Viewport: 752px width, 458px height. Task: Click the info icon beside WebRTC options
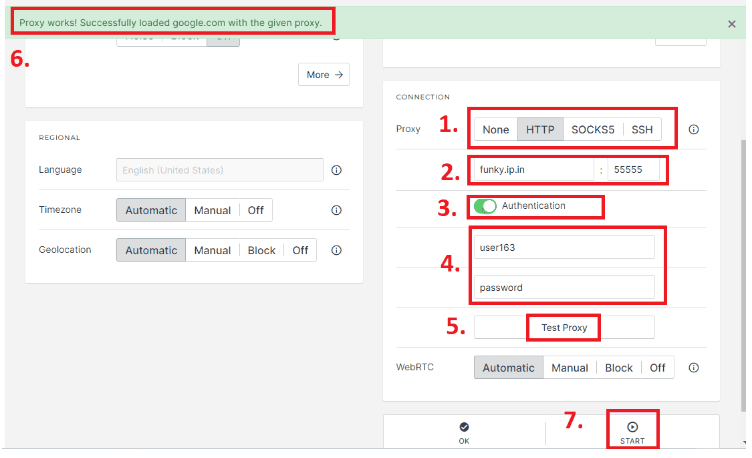click(x=693, y=368)
